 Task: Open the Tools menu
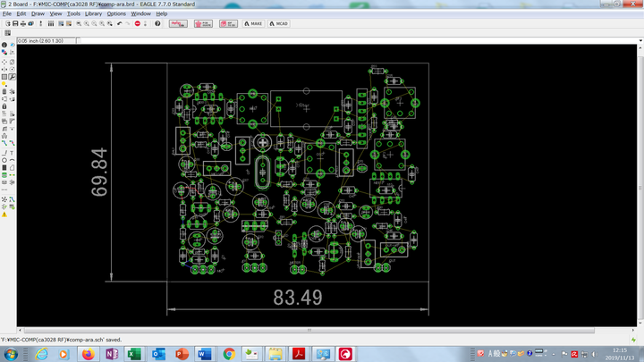73,14
